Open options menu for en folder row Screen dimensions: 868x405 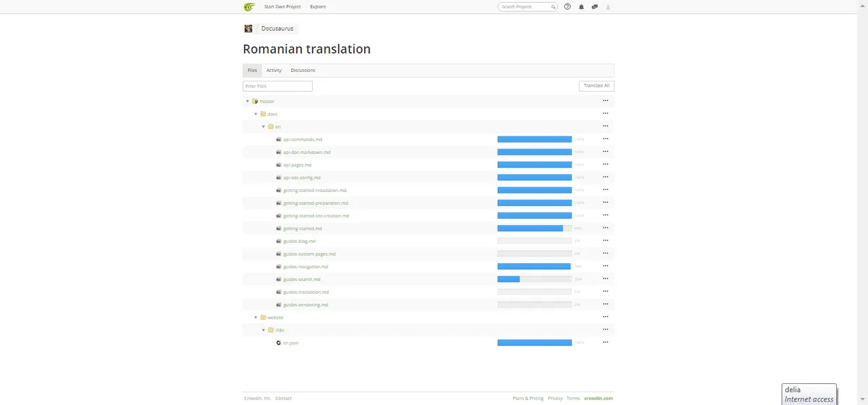pos(606,126)
